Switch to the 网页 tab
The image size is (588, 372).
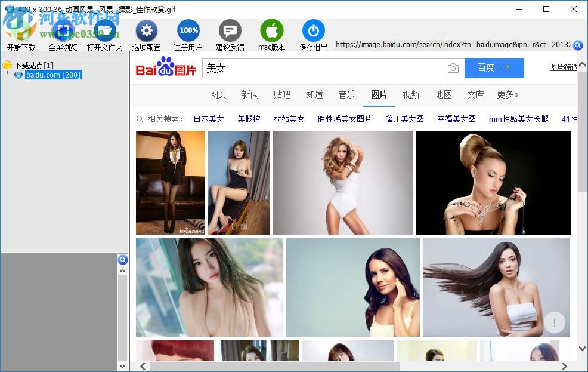click(218, 94)
